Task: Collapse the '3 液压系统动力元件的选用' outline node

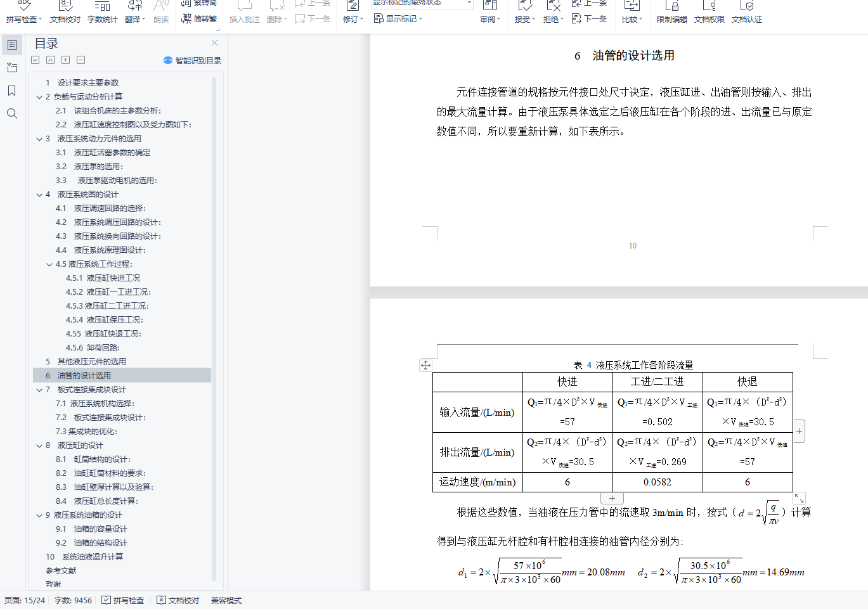Action: point(39,139)
